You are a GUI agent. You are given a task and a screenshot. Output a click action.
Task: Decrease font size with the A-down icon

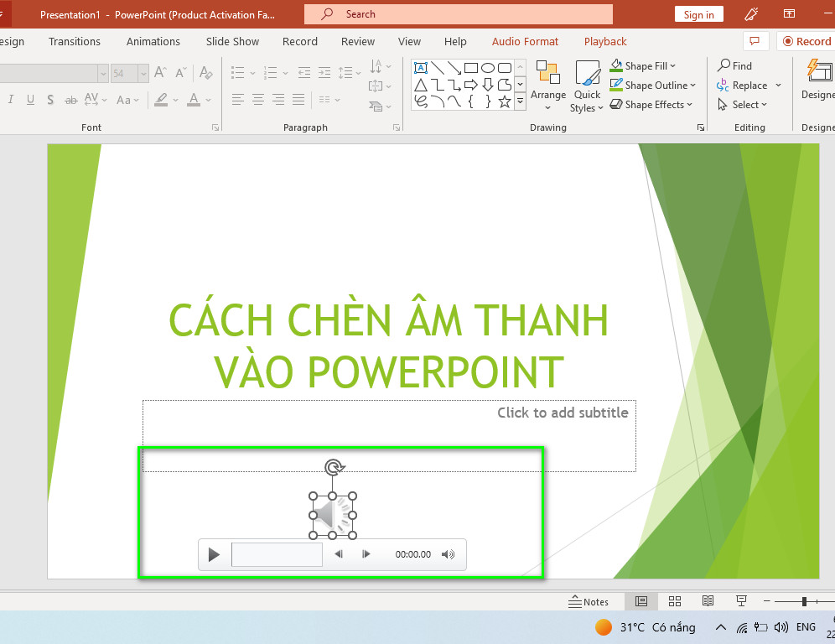[181, 72]
